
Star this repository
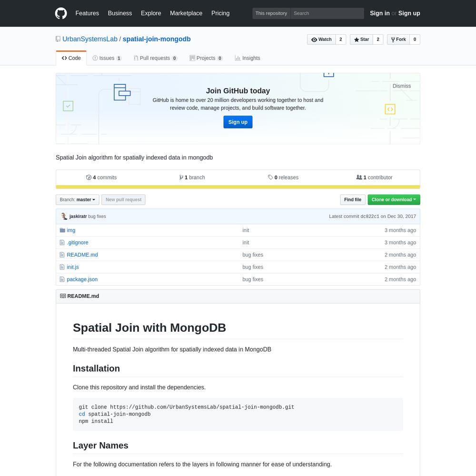coord(361,40)
